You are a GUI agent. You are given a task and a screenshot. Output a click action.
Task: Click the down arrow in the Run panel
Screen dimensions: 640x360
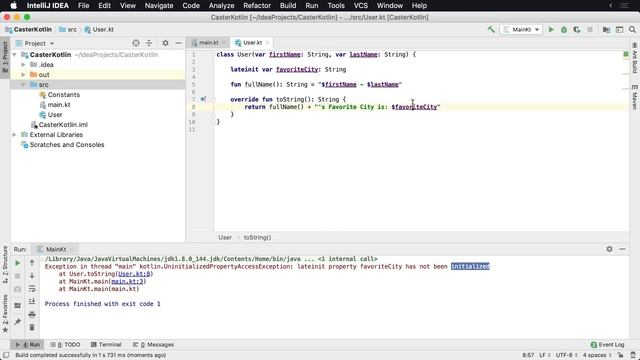click(x=32, y=276)
